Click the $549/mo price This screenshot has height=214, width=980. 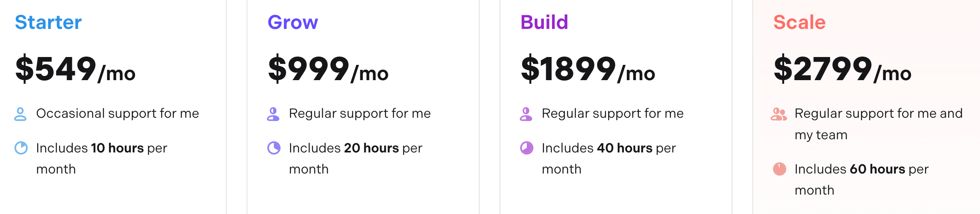(76, 69)
